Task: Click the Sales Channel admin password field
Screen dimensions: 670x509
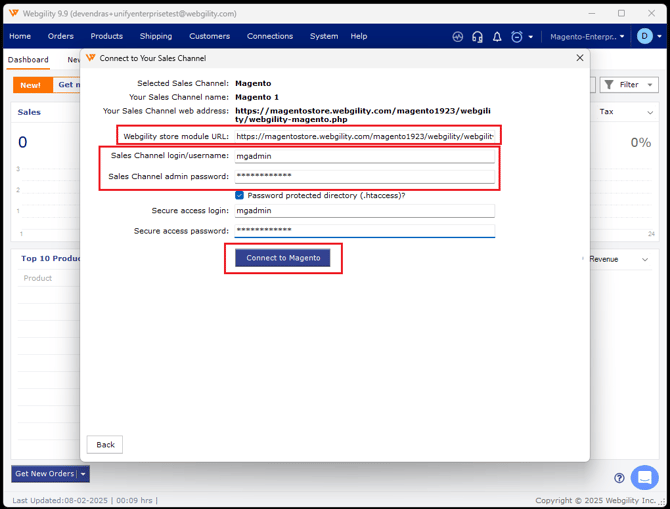Action: (x=365, y=176)
